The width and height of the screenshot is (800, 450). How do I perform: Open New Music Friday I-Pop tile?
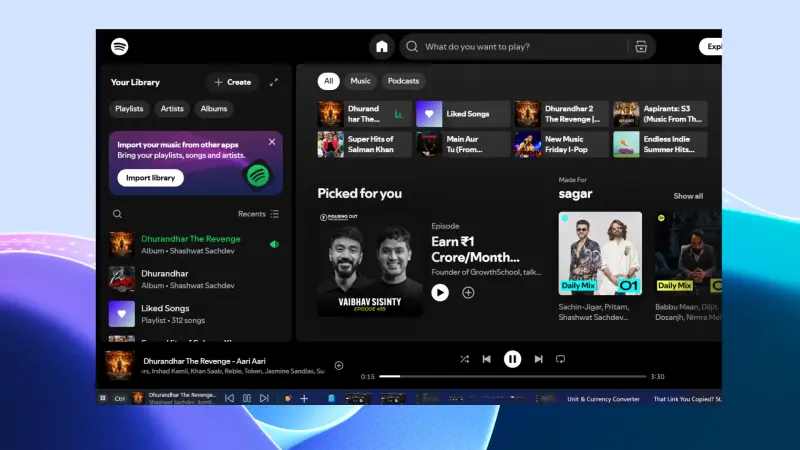click(x=561, y=144)
